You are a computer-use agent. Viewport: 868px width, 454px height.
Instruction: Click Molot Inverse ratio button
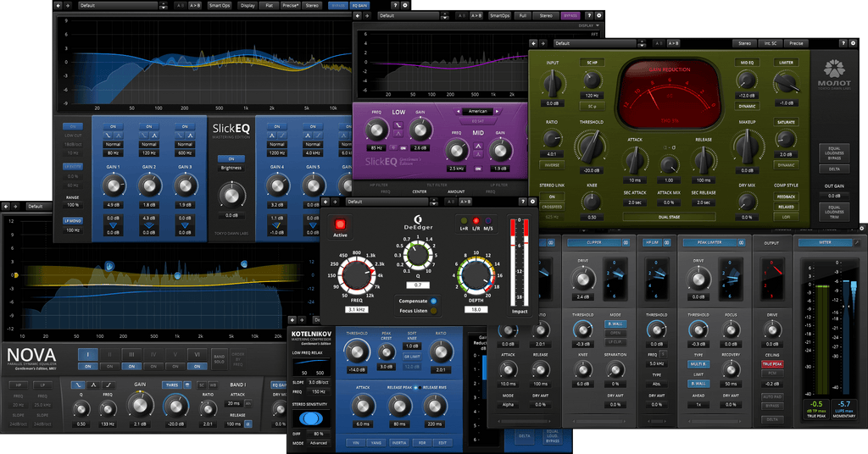point(552,165)
